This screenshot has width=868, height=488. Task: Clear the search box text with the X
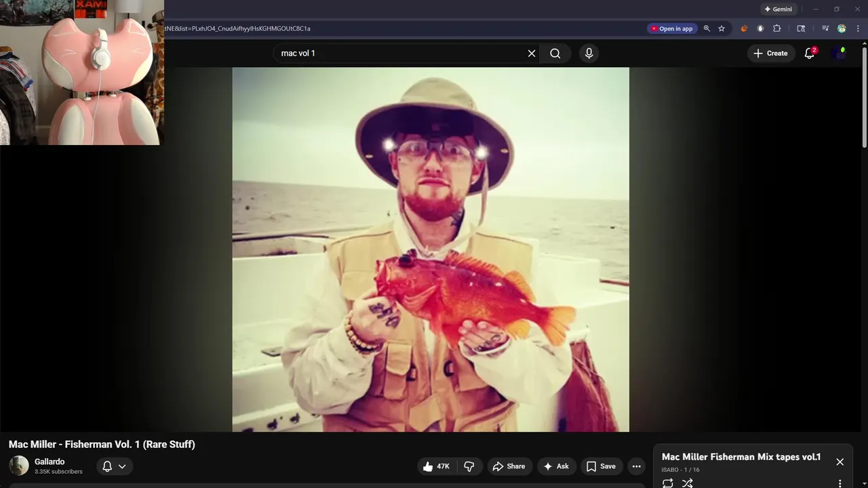pos(532,54)
